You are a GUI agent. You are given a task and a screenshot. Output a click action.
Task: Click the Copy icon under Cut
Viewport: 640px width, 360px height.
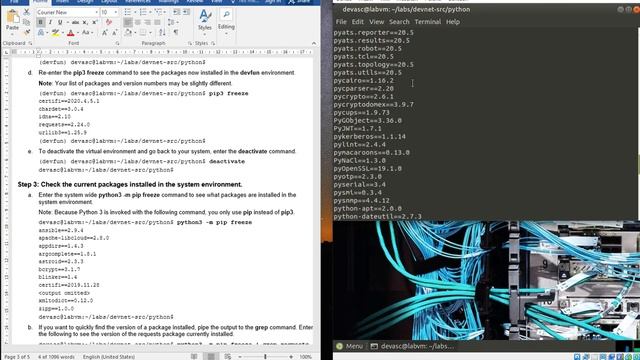point(27,22)
